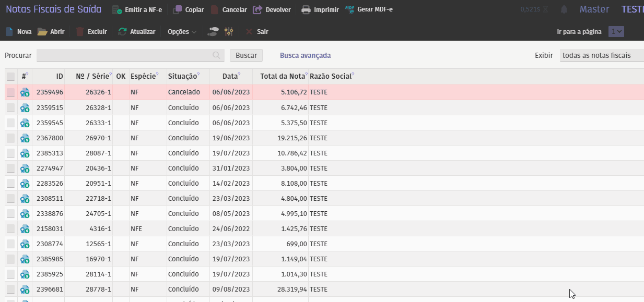This screenshot has width=644, height=302.
Task: Open the sliders settings icon
Action: coord(229,32)
